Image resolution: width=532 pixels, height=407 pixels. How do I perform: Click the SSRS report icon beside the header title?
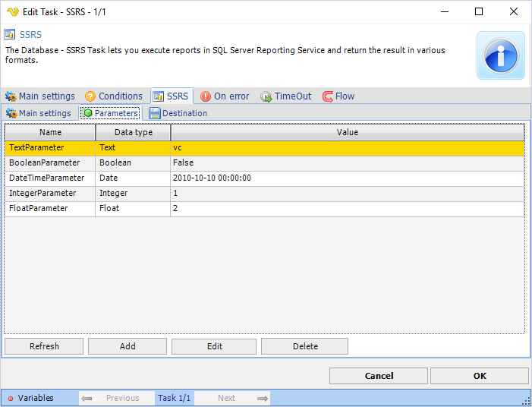(x=10, y=35)
